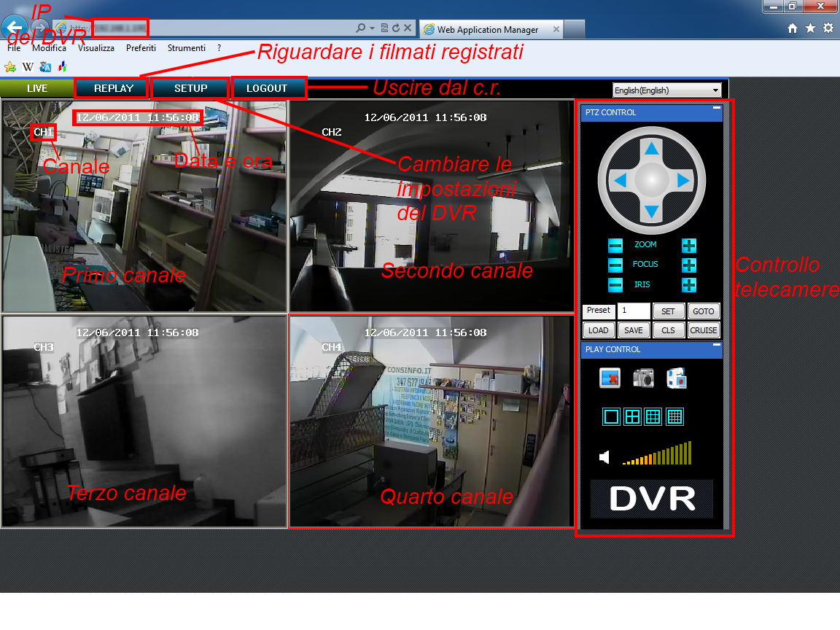840x630 pixels.
Task: Open the Preferiti menu
Action: 141,48
